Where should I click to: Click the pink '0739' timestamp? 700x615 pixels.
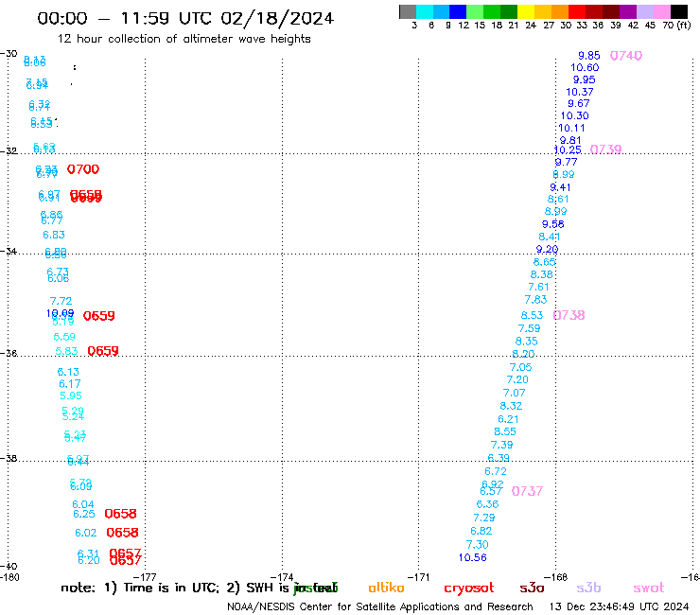coord(605,149)
